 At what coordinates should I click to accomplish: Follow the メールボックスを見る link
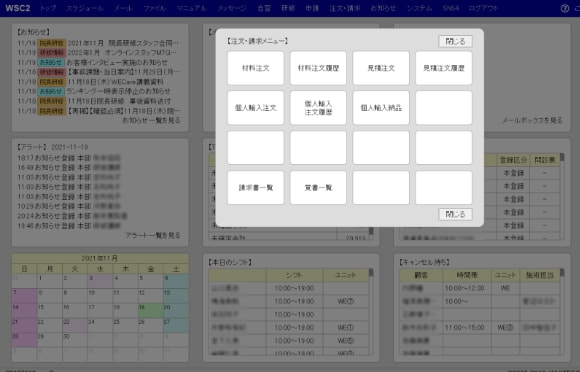click(532, 120)
